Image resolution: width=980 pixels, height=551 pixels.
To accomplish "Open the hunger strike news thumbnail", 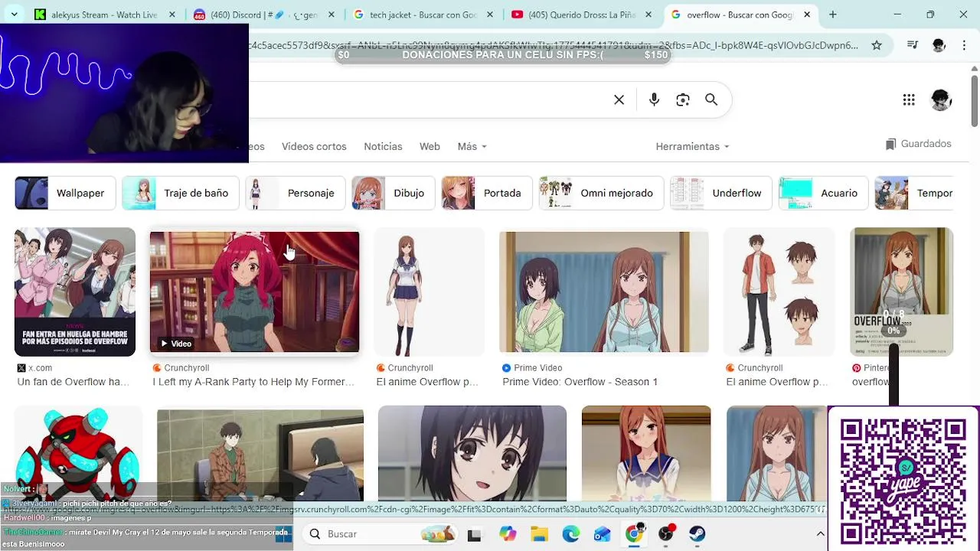I will click(75, 292).
